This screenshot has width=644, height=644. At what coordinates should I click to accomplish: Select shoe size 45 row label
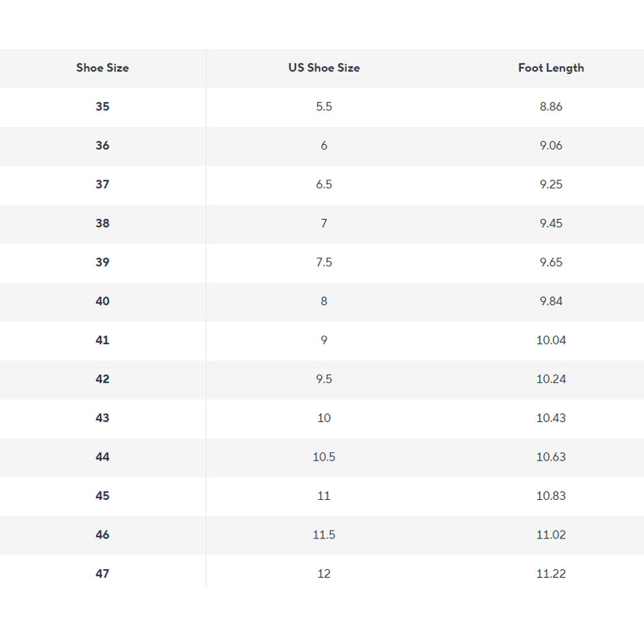point(102,496)
